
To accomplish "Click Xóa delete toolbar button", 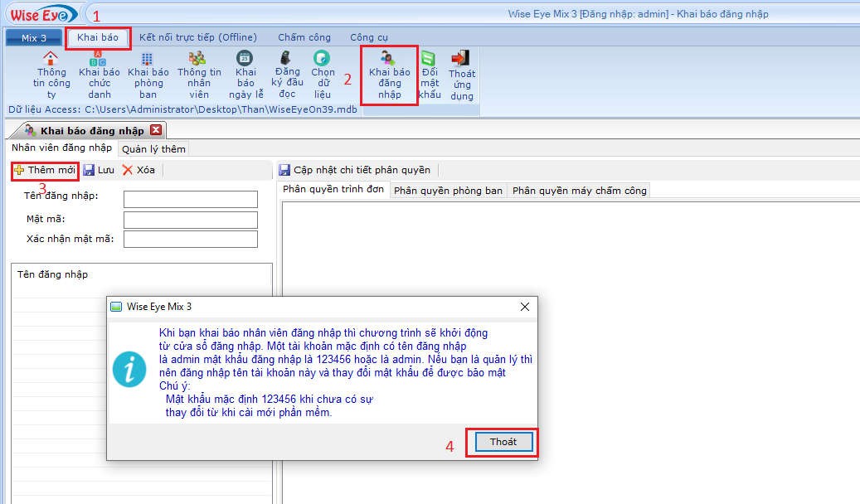I will (138, 170).
